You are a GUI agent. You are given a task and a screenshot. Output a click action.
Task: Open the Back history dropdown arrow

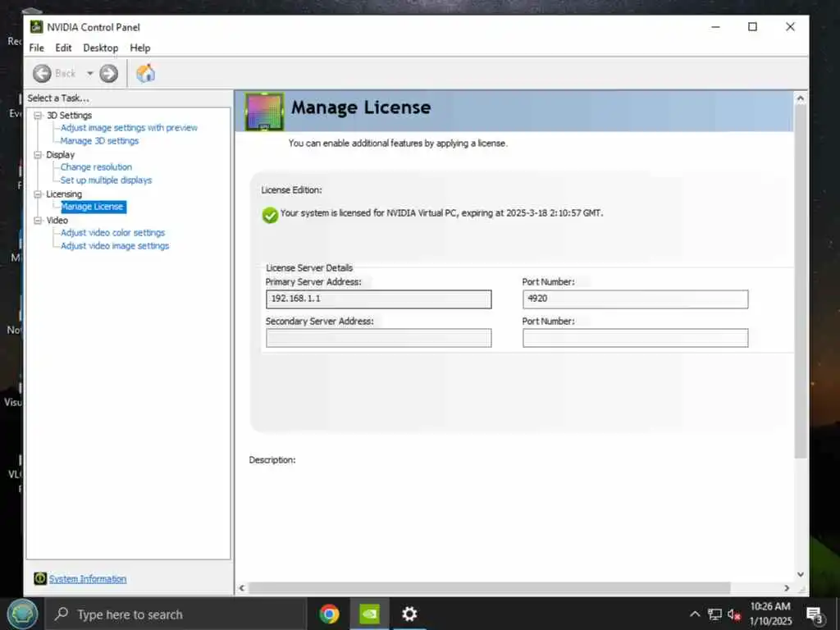89,73
